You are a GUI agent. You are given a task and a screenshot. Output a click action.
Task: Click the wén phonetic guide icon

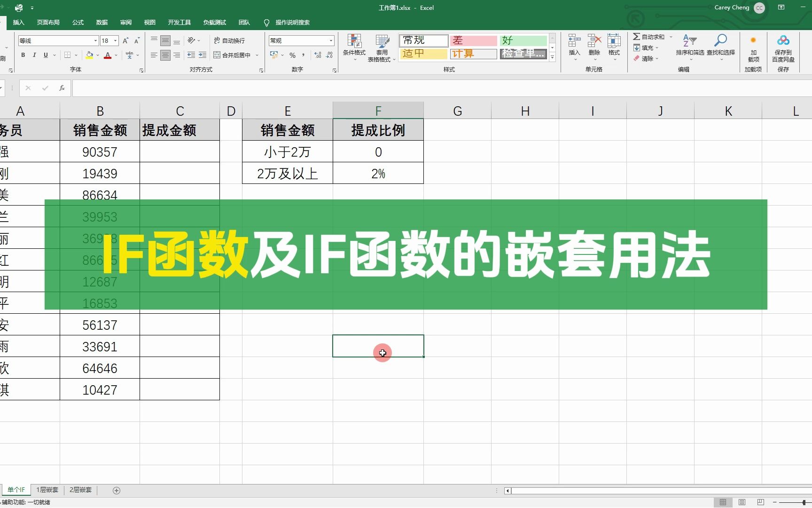point(130,55)
